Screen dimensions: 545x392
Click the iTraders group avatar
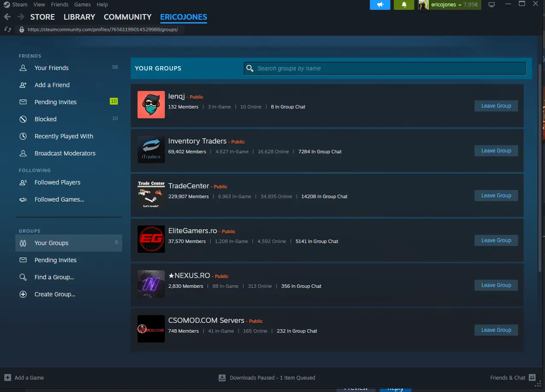(151, 149)
